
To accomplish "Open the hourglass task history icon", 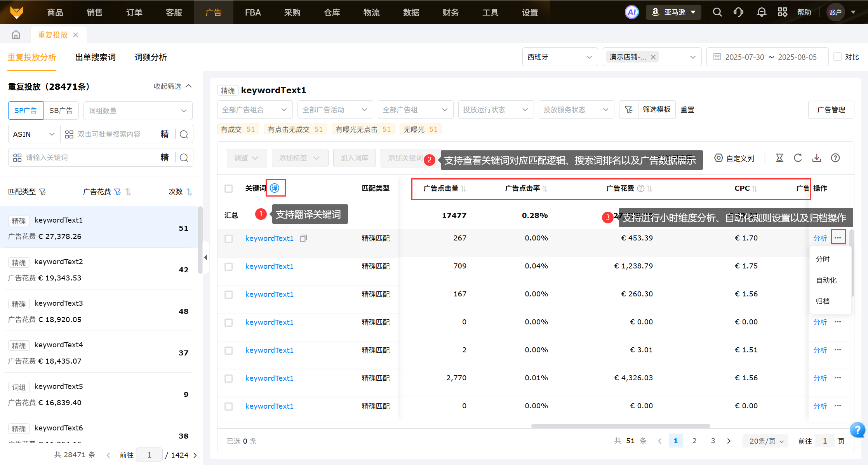I will [x=779, y=158].
